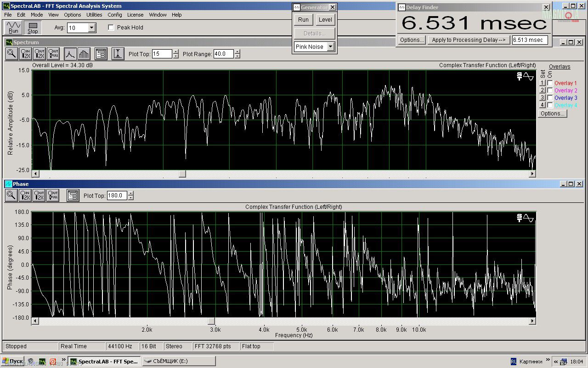588x368 pixels.
Task: Click the Phase horizontal scrollbar thumb
Action: point(211,321)
